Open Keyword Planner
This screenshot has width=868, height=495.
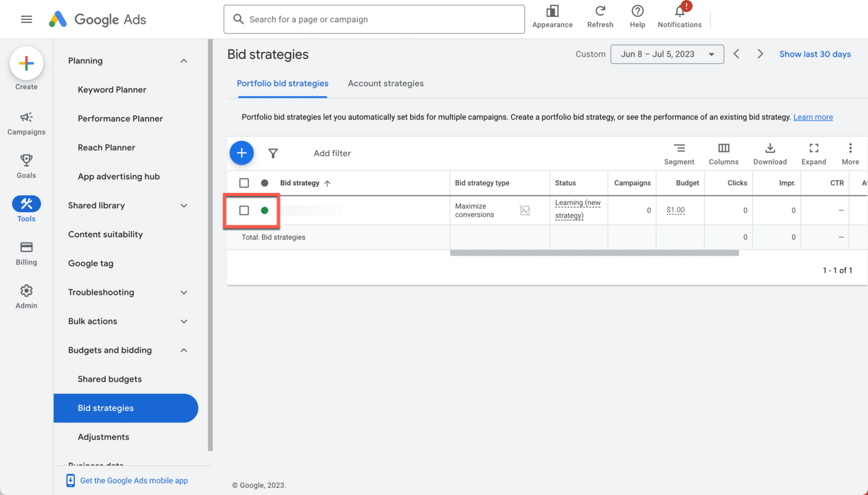pos(112,90)
